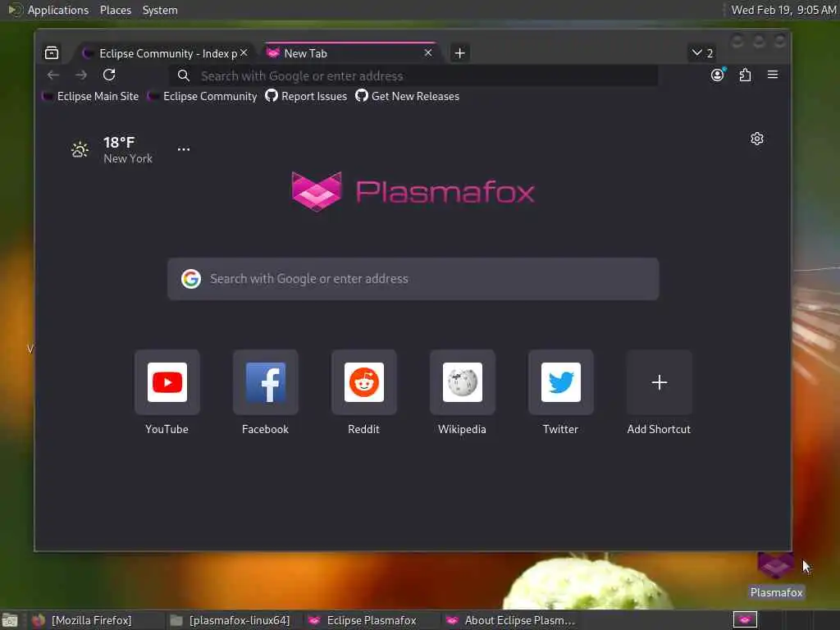Open the System menu

pos(160,10)
